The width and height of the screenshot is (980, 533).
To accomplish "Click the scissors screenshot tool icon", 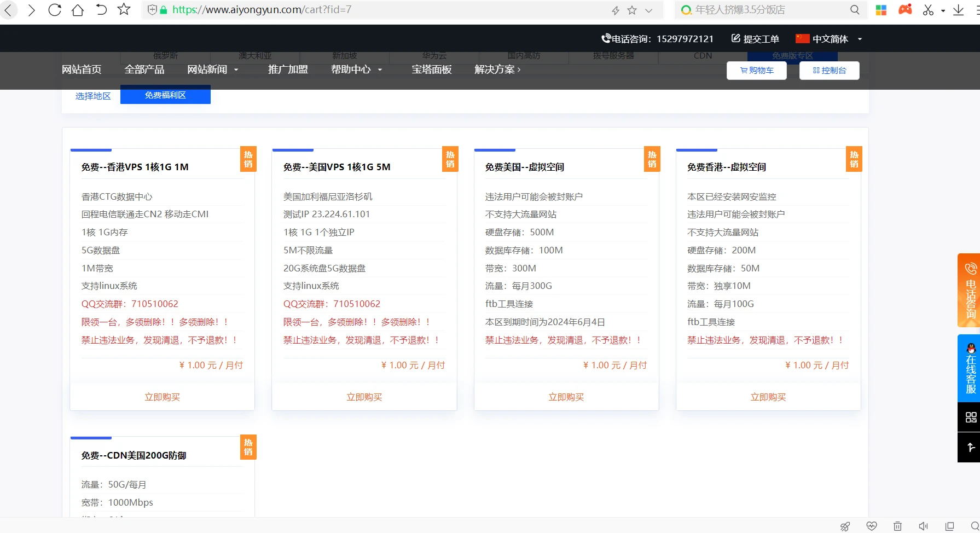I will point(928,10).
